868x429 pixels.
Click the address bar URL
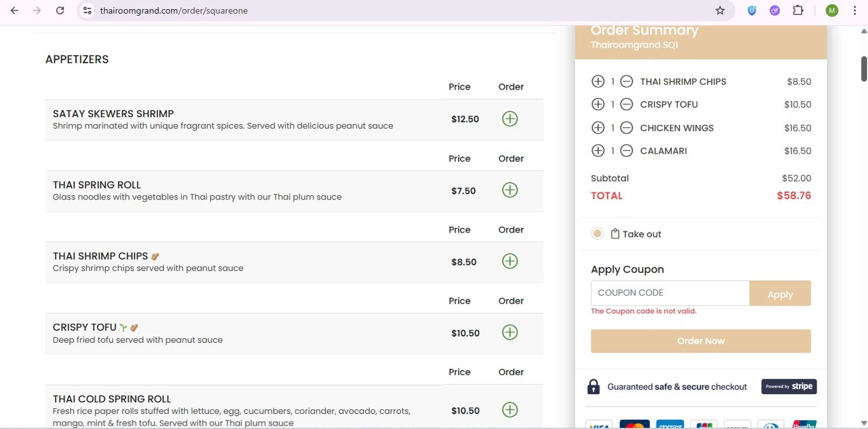point(174,10)
